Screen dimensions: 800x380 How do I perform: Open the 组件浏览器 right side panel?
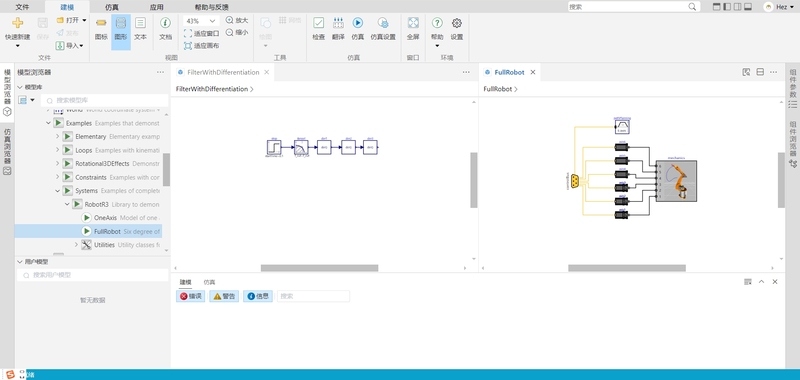click(x=793, y=145)
